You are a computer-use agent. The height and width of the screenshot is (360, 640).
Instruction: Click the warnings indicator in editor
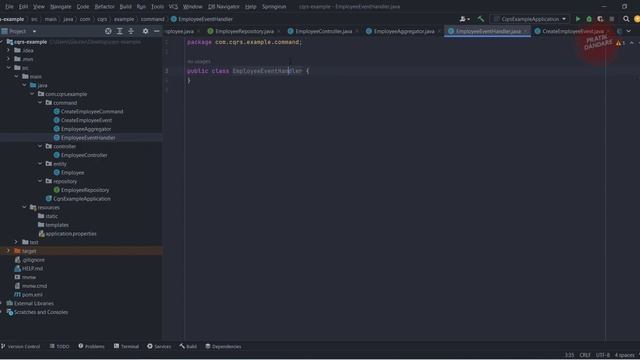pos(620,43)
